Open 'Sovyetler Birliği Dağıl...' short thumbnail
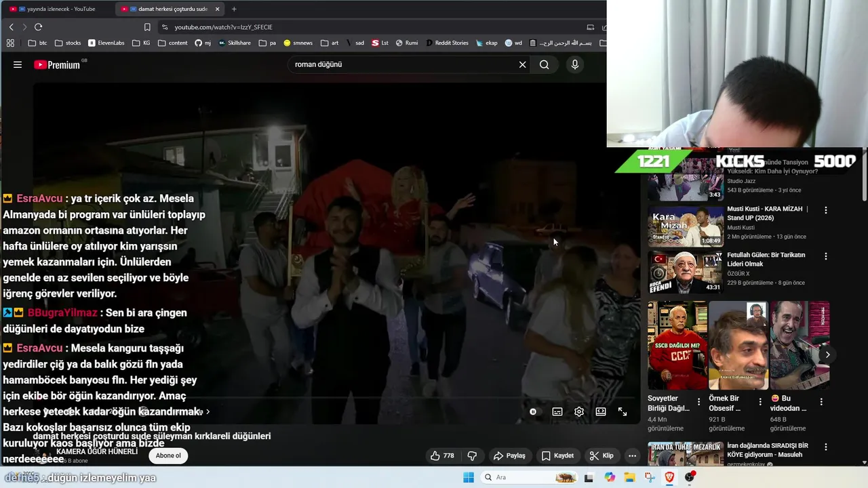 [x=677, y=346]
